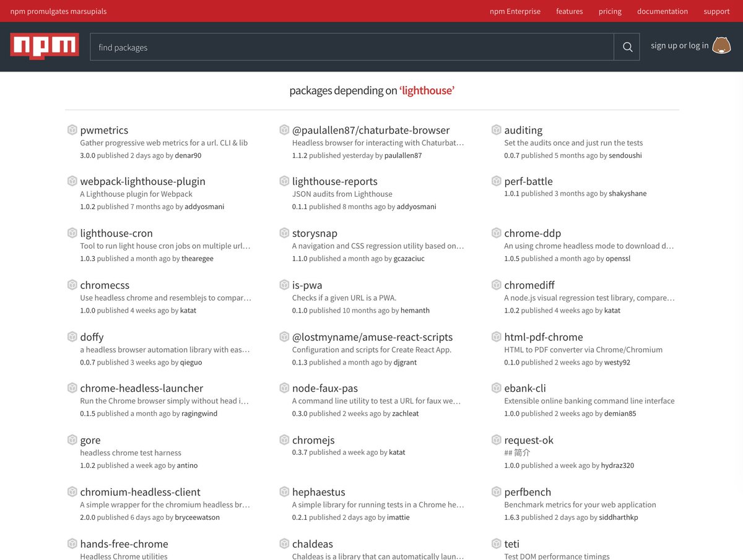Focus the find packages search field
Image resolution: width=743 pixels, height=560 pixels.
tap(352, 47)
